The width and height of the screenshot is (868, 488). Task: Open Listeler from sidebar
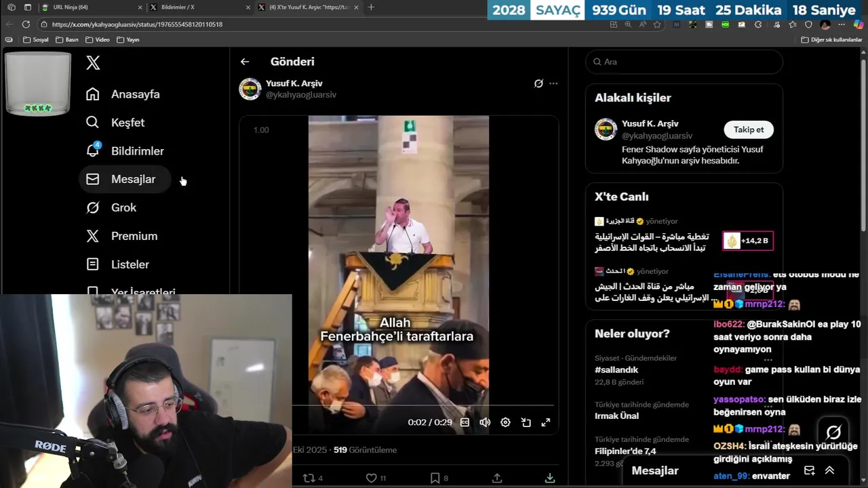(x=117, y=264)
